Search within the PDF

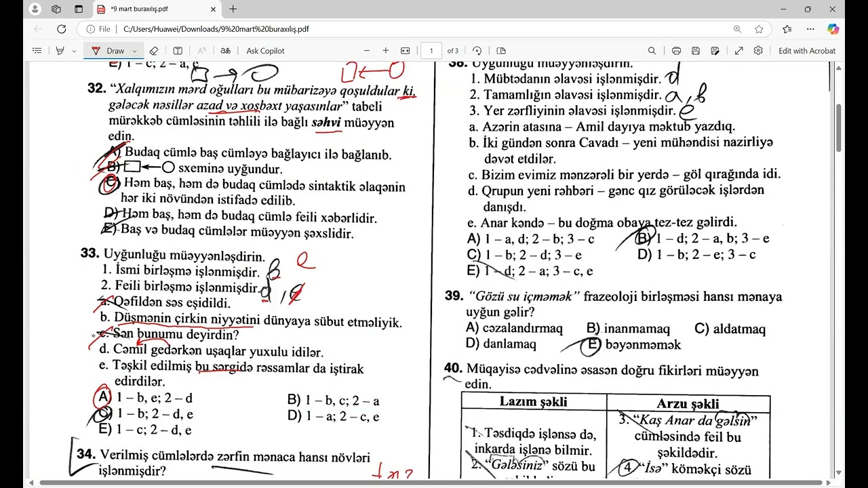(652, 51)
